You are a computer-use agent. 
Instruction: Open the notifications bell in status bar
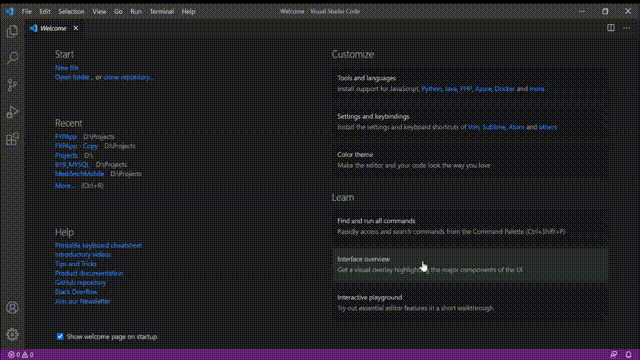(x=629, y=354)
